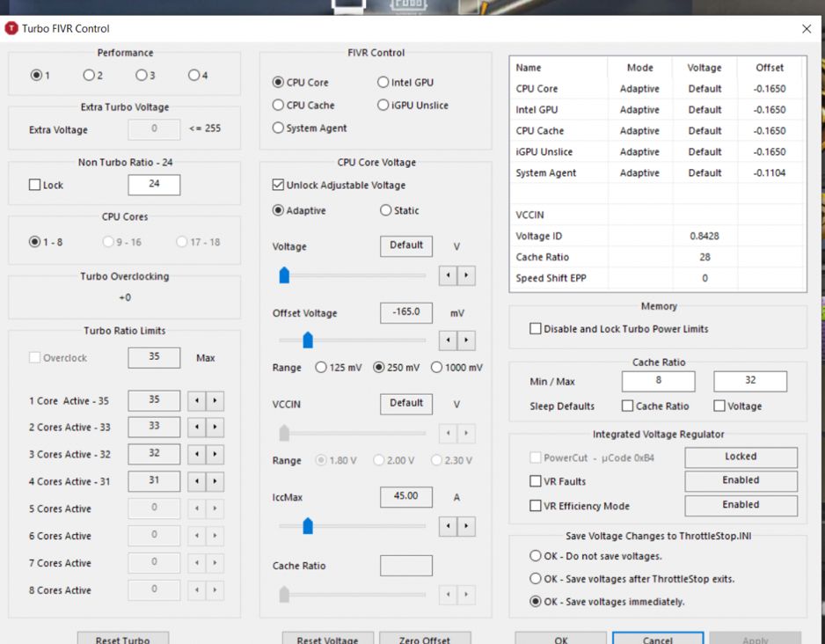The width and height of the screenshot is (825, 644).
Task: Set offset range to 125 mV
Action: pyautogui.click(x=320, y=367)
